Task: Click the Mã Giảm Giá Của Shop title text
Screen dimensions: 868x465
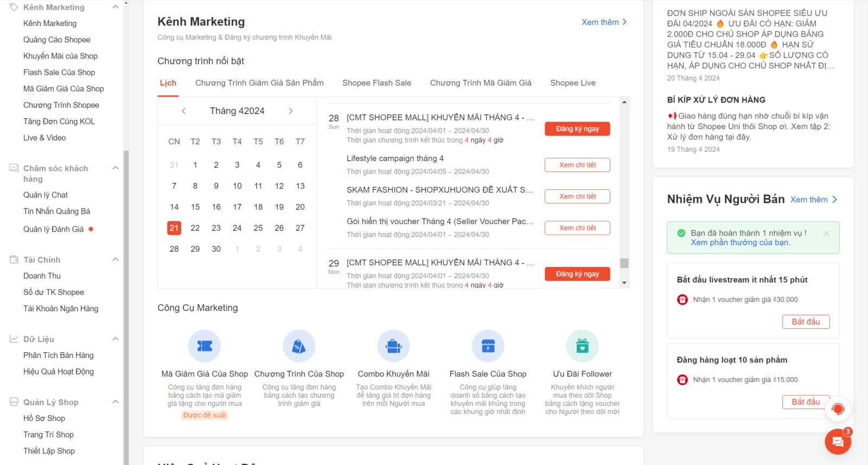Action: (205, 374)
